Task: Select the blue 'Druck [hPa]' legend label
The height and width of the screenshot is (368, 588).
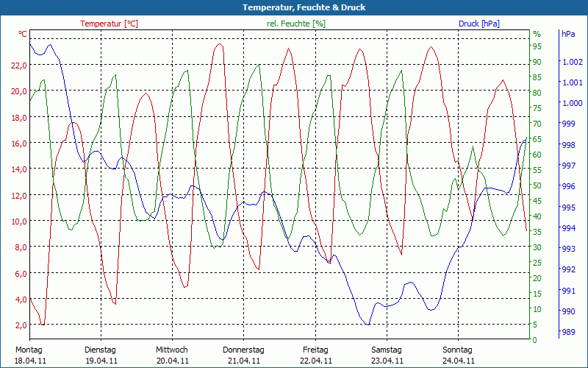Action: pyautogui.click(x=479, y=24)
